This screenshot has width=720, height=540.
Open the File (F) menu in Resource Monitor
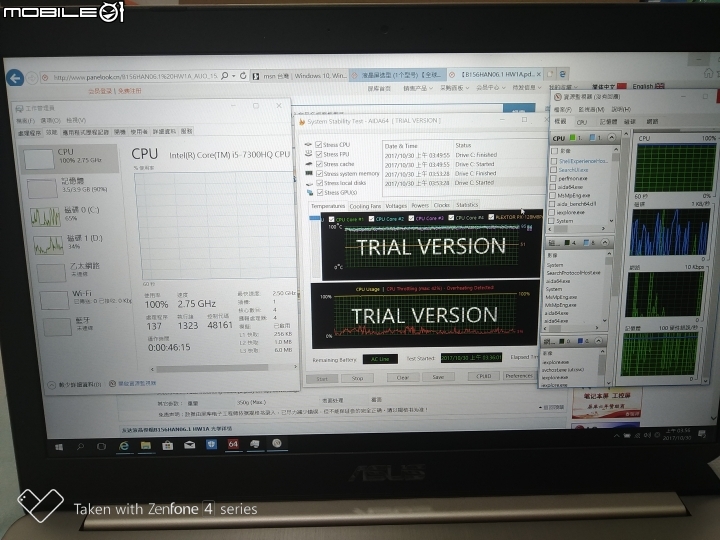pyautogui.click(x=562, y=110)
